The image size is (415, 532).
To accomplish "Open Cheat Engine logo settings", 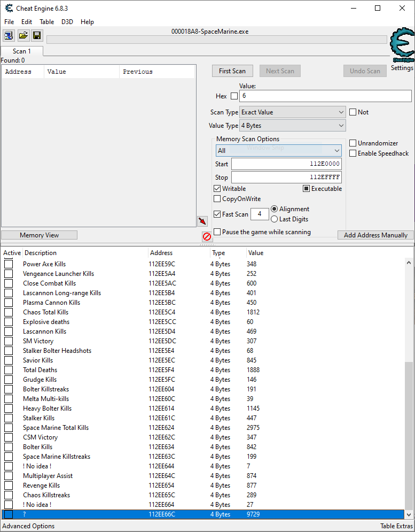I will 402,45.
